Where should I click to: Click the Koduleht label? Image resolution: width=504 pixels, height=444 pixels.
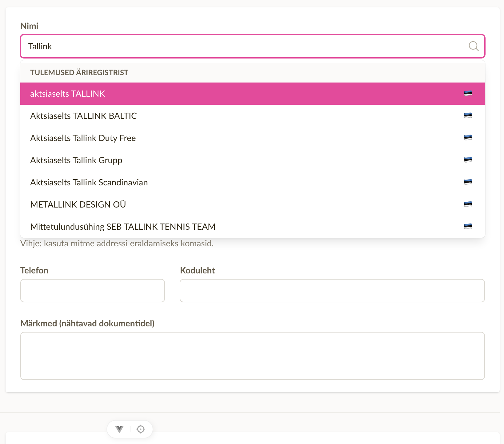pos(197,270)
